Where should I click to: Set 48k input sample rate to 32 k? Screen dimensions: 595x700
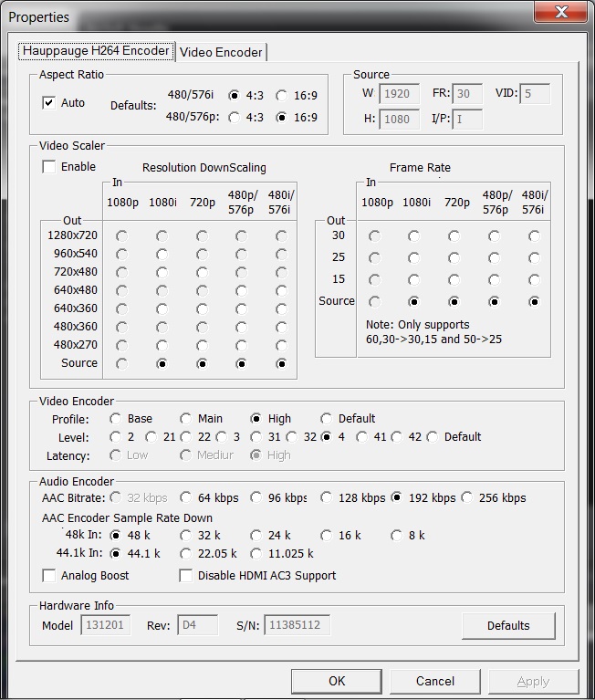(185, 536)
